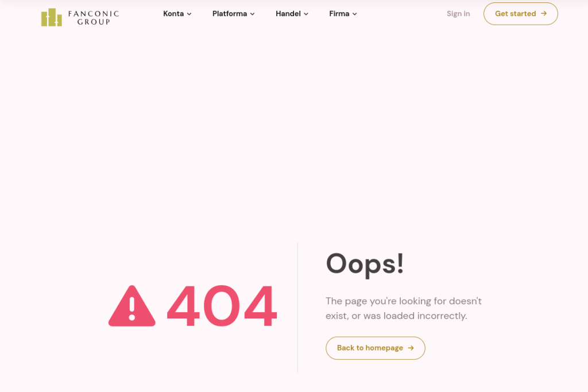Follow the Sign in link
The image size is (588, 392).
[458, 14]
